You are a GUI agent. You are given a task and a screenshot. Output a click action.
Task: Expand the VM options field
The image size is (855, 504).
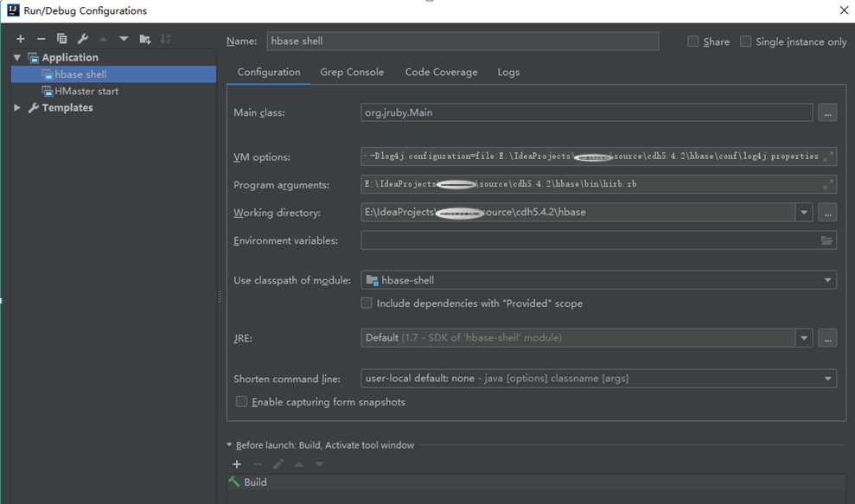pyautogui.click(x=827, y=156)
